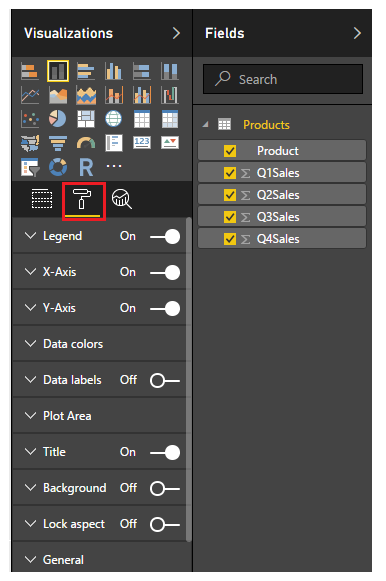The image size is (386, 581).
Task: Collapse the Visualizations pane with arrow
Action: pos(176,33)
